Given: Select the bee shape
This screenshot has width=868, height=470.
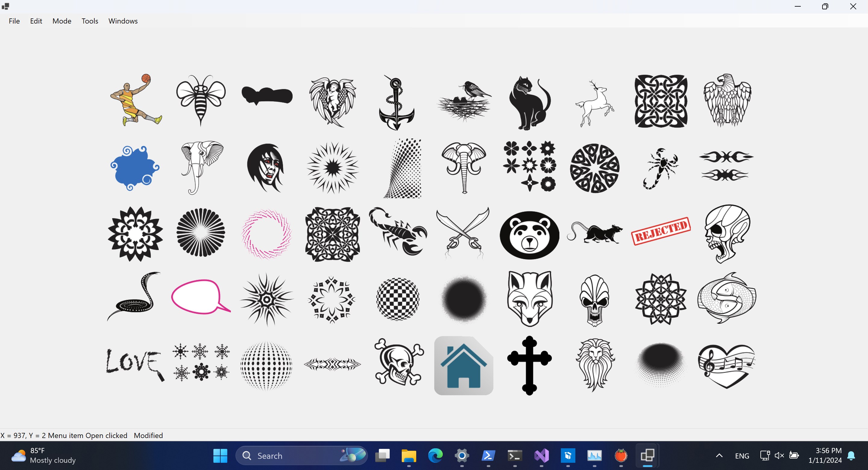Looking at the screenshot, I should pos(200,100).
